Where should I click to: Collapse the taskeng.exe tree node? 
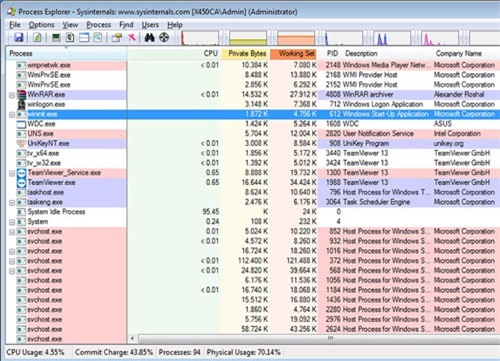point(12,203)
